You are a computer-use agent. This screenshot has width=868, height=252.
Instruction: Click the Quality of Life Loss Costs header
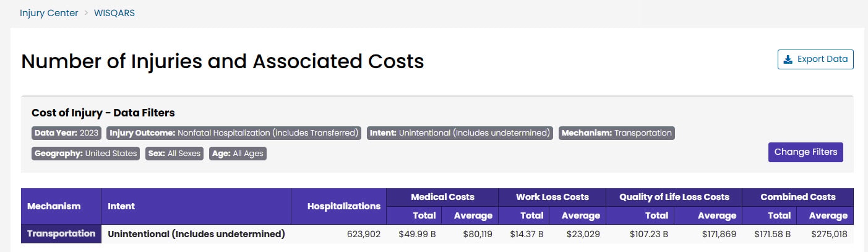click(x=674, y=197)
